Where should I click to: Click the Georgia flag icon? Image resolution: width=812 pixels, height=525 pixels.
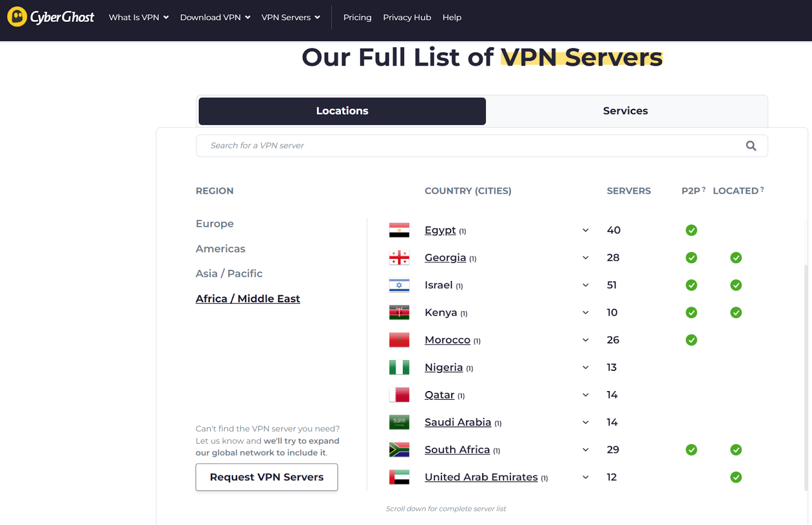(x=399, y=258)
